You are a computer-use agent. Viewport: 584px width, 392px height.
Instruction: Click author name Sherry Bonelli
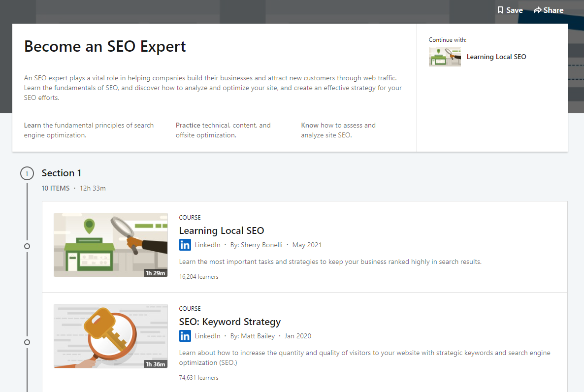click(x=261, y=245)
